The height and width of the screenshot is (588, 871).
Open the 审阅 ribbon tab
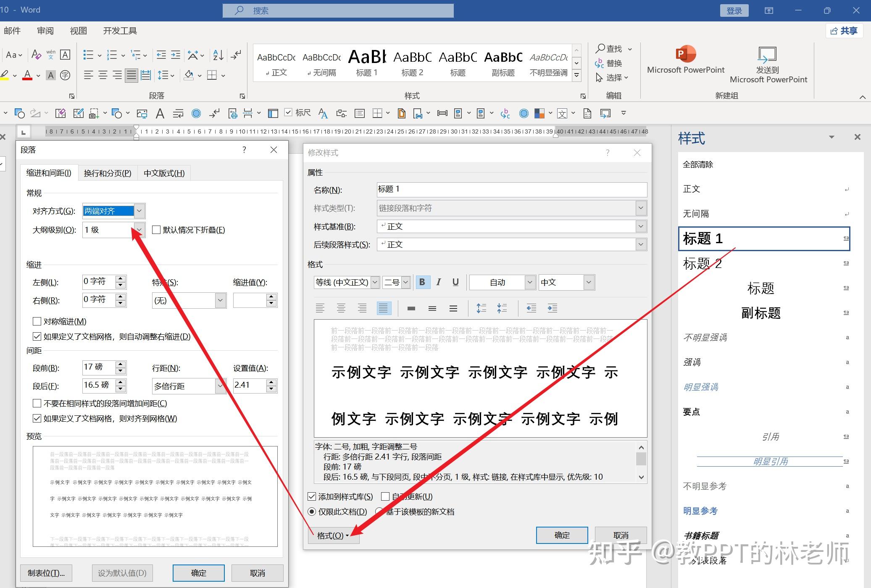click(x=45, y=31)
